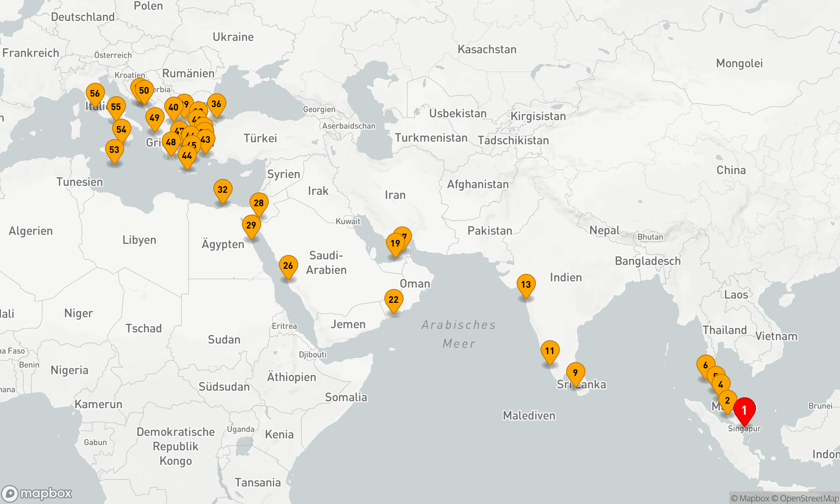Click marker 53 south of Italy
The height and width of the screenshot is (504, 840).
114,150
